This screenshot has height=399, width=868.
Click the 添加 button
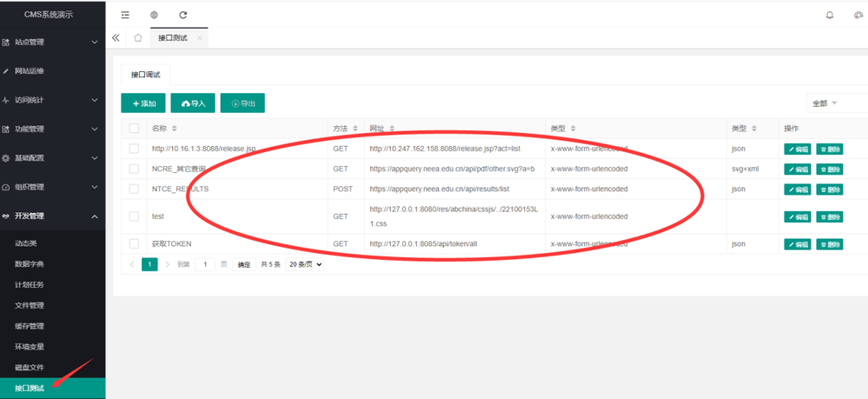pos(143,103)
